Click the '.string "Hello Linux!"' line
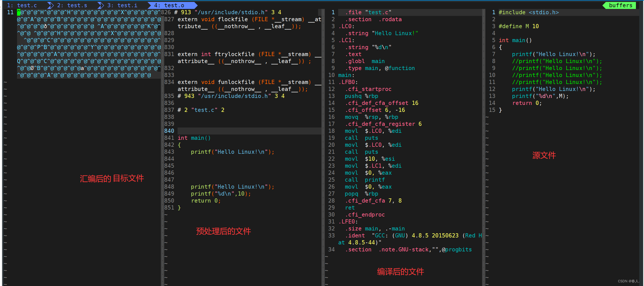This screenshot has height=286, width=644. click(x=381, y=33)
